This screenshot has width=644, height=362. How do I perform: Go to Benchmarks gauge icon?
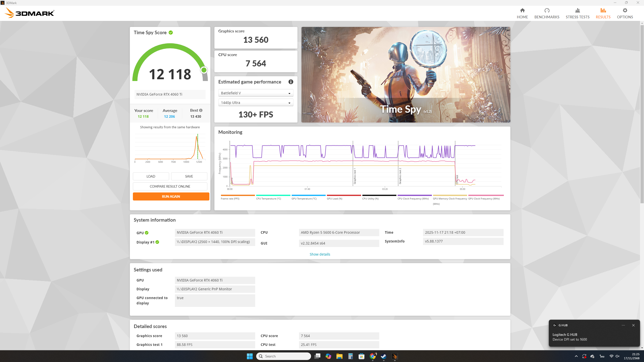[547, 11]
